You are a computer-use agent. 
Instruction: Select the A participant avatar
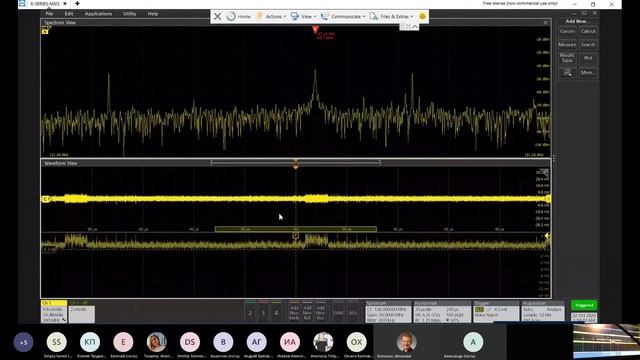[473, 342]
